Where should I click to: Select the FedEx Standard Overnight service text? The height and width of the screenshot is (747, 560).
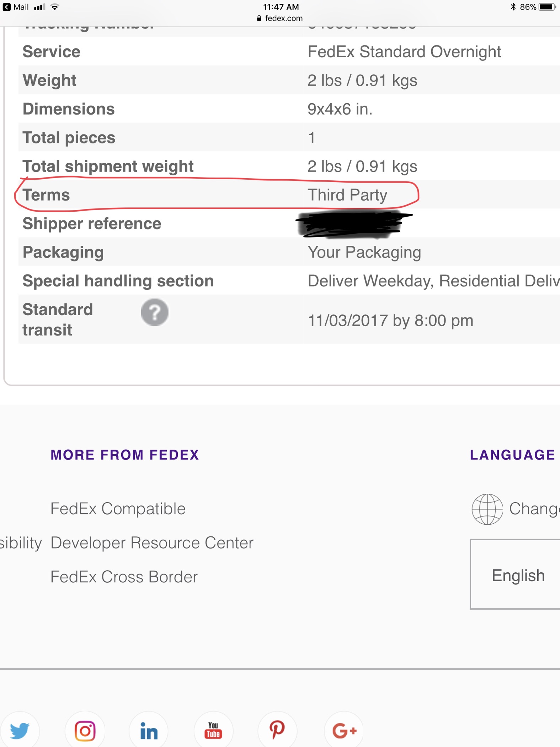pos(404,52)
